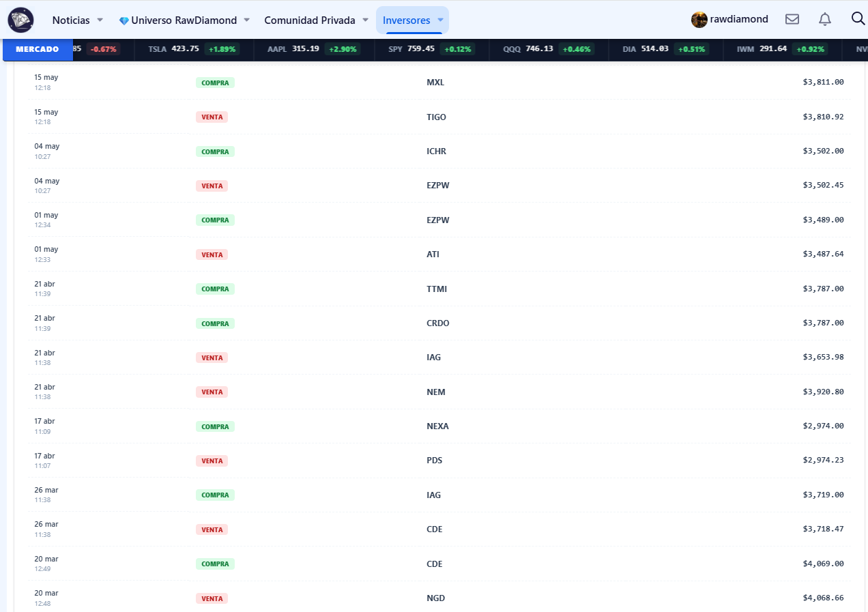Select the NEXA symbol
The height and width of the screenshot is (612, 868).
437,426
